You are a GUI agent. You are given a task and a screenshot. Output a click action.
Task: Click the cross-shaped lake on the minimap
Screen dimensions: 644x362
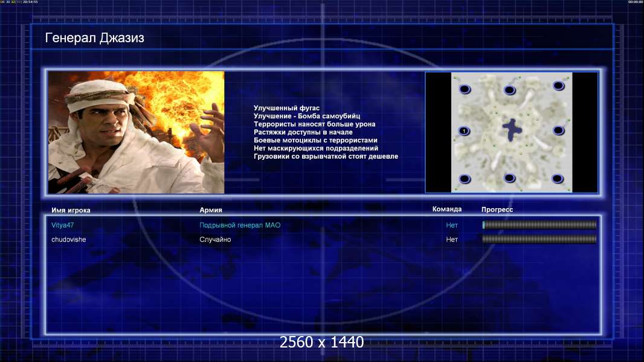point(512,130)
